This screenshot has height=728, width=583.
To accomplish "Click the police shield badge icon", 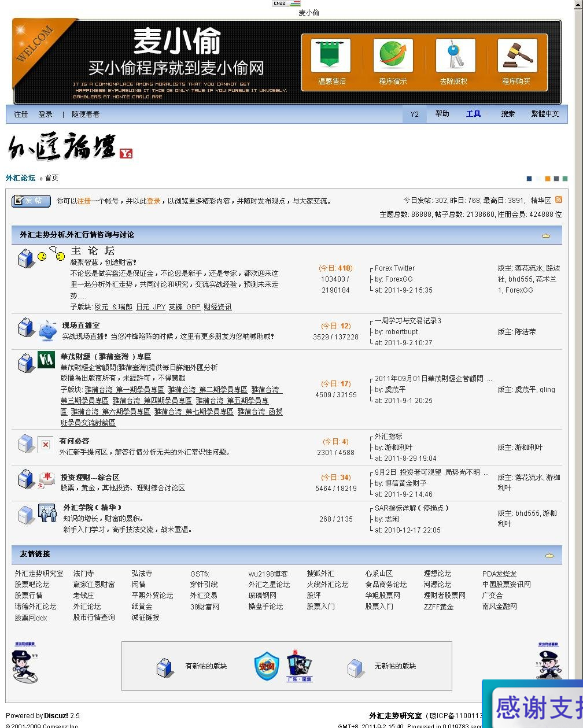I will tap(267, 666).
